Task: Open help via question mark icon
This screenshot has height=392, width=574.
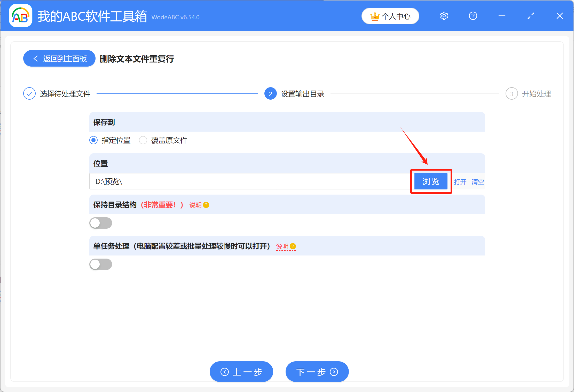Action: 473,16
